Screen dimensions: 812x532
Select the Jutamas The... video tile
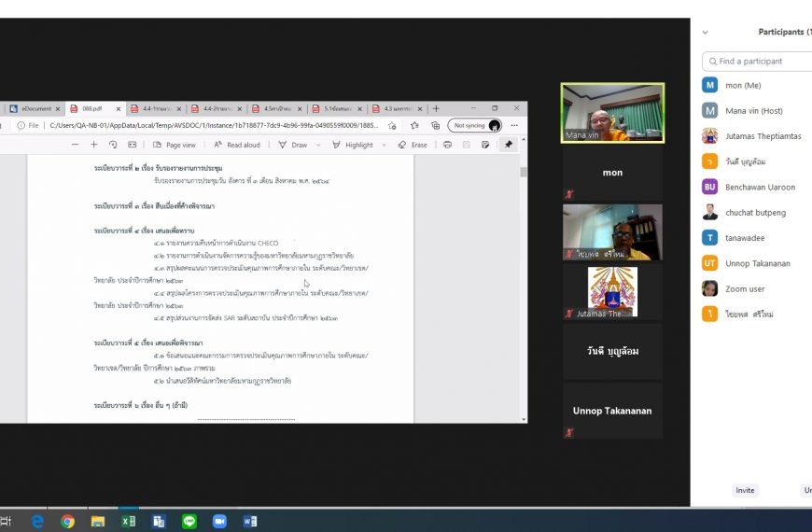[612, 292]
